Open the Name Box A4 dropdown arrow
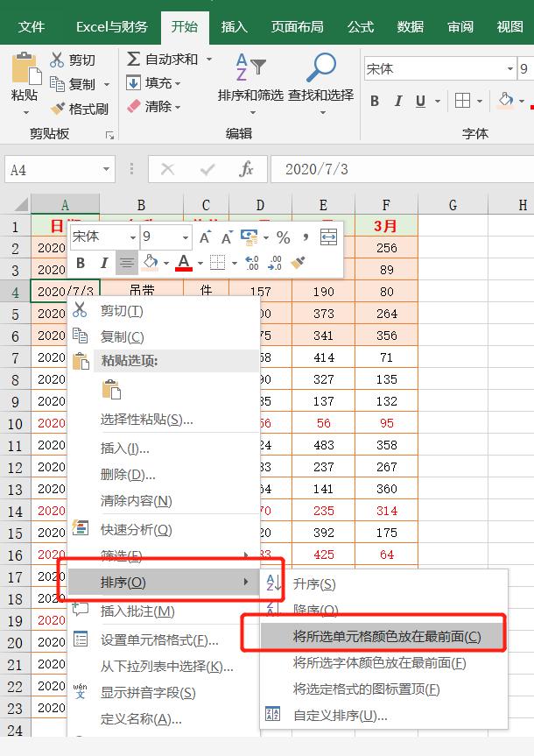This screenshot has width=534, height=756. 106,169
